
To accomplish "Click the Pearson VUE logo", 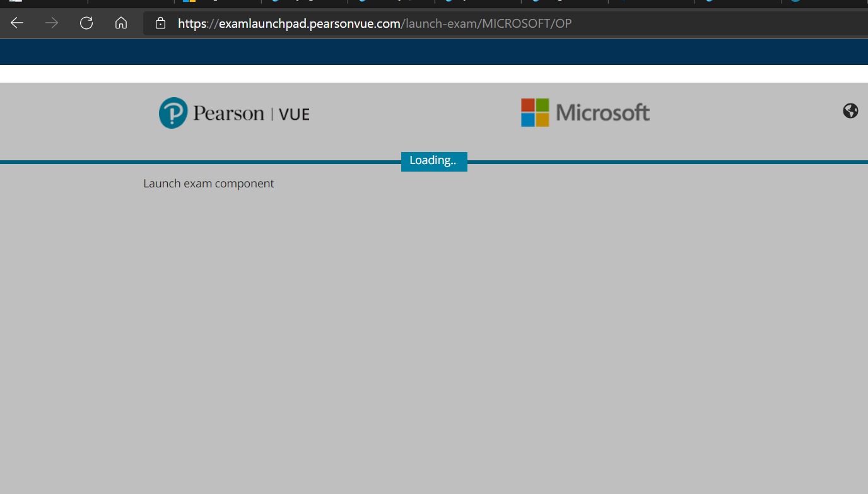I will pos(234,113).
